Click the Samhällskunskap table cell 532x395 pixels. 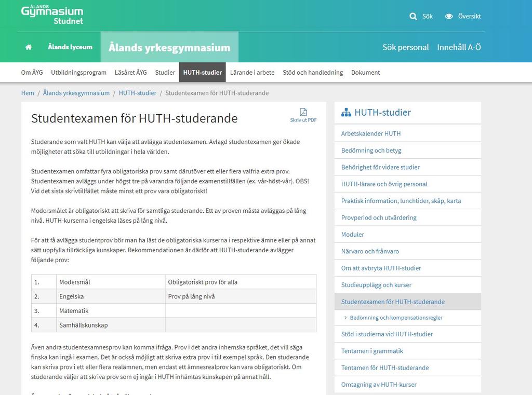[111, 325]
